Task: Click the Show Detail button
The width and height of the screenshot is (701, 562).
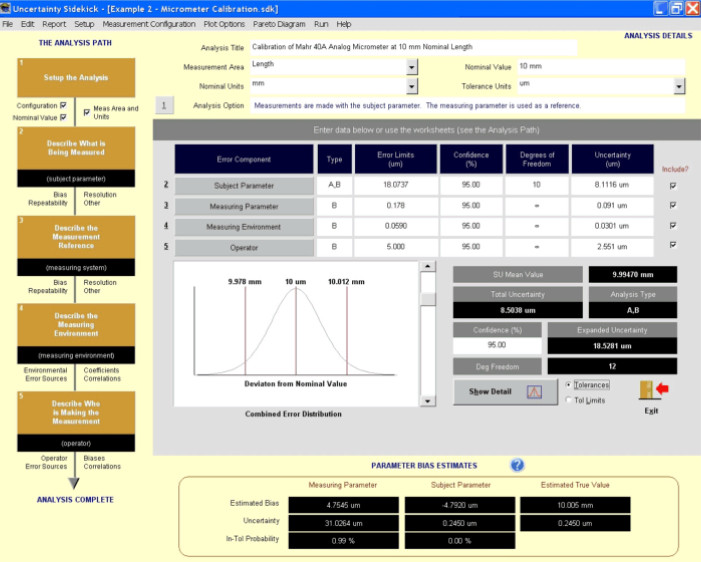Action: pyautogui.click(x=506, y=392)
